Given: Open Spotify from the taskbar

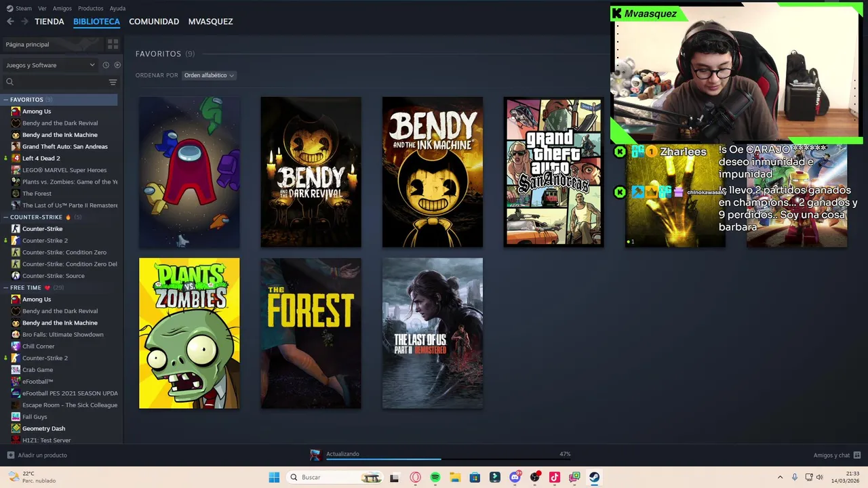Looking at the screenshot, I should [x=435, y=477].
